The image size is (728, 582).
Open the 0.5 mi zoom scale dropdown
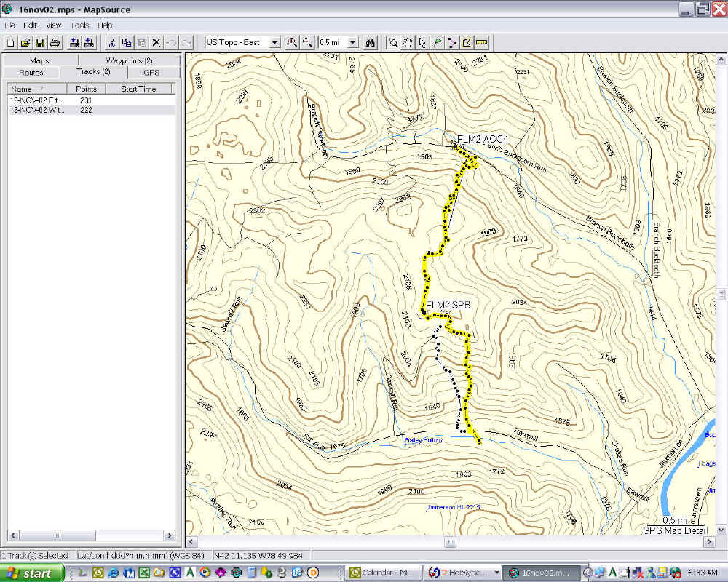(x=353, y=43)
